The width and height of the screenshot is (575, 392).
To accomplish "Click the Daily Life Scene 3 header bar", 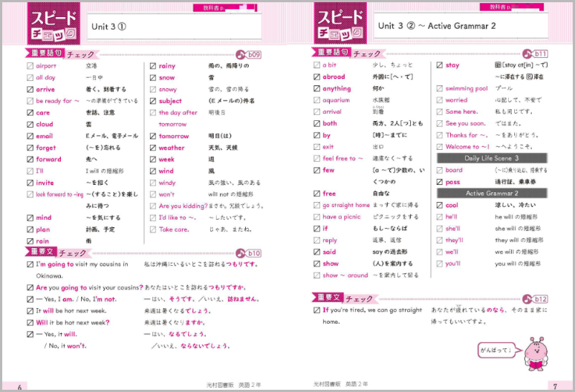I will click(492, 158).
